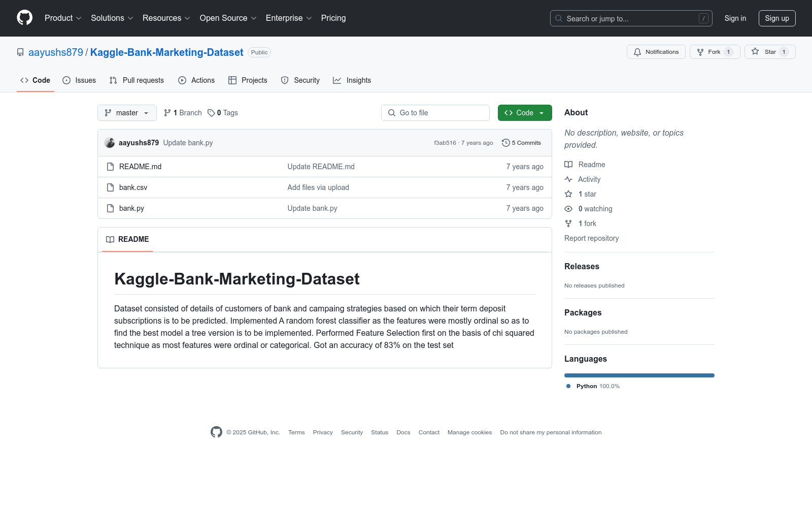The image size is (812, 508).
Task: Click Manage cookies in footer
Action: 469,432
